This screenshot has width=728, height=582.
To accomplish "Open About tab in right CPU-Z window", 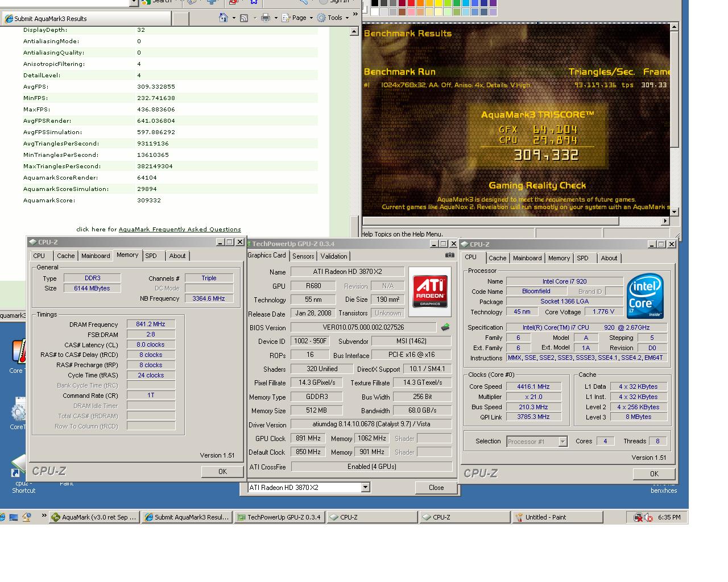I will (x=609, y=258).
